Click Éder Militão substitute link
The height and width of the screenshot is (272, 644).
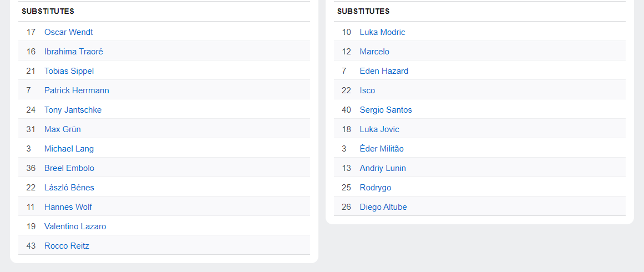coord(382,149)
